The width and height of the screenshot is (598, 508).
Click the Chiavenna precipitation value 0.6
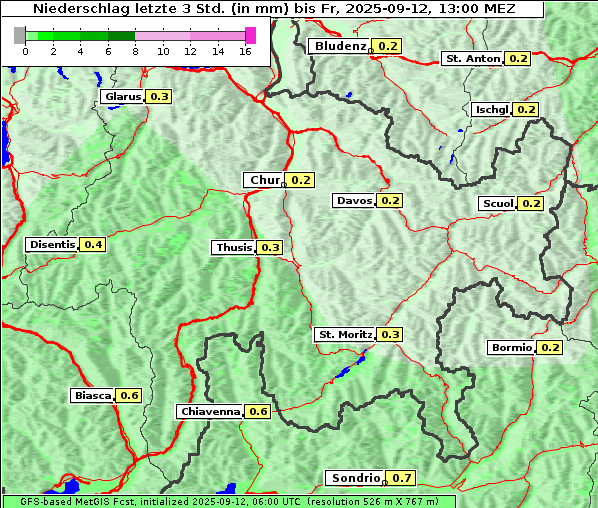[257, 412]
